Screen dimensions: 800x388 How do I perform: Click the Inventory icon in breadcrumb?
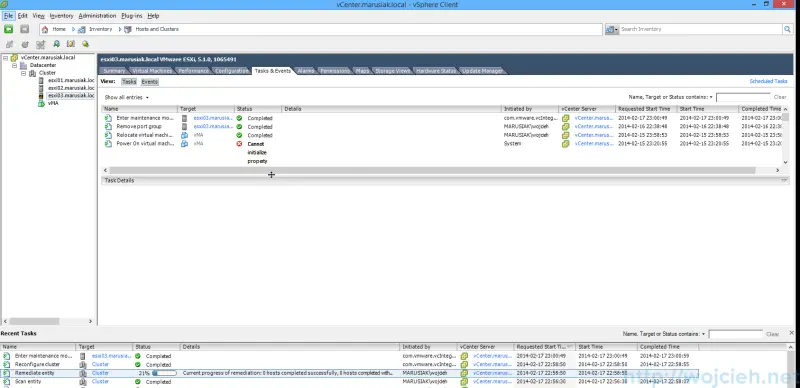point(82,30)
